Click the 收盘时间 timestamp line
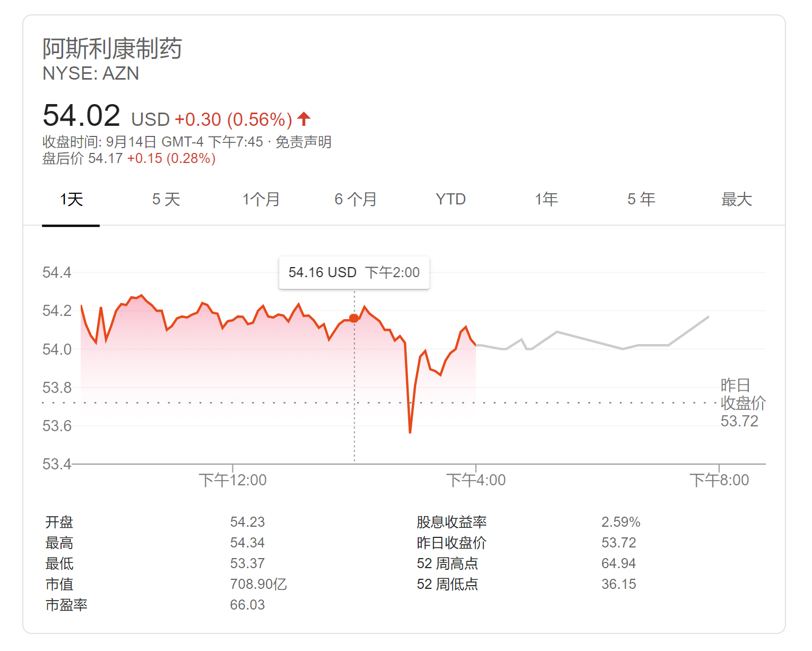This screenshot has height=651, width=812. (x=153, y=142)
